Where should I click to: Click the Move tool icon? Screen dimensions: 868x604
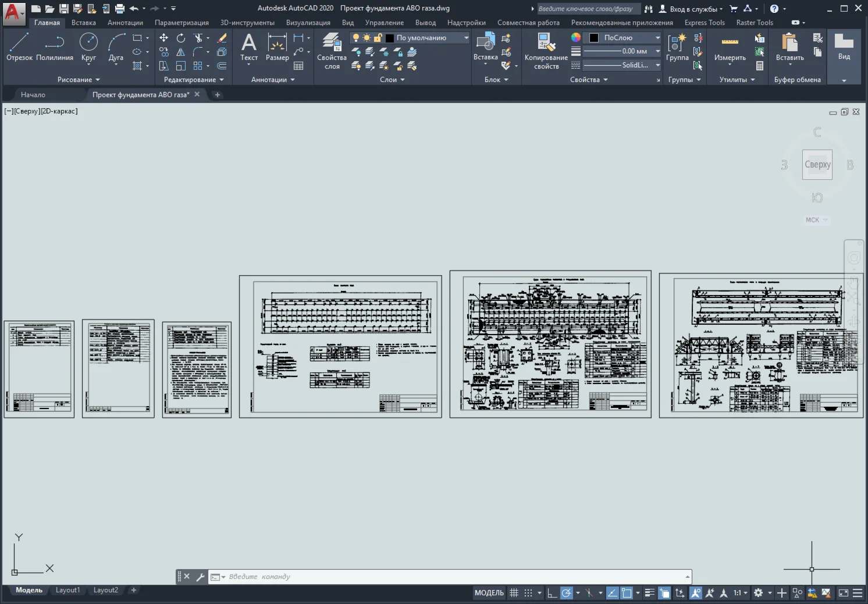164,38
